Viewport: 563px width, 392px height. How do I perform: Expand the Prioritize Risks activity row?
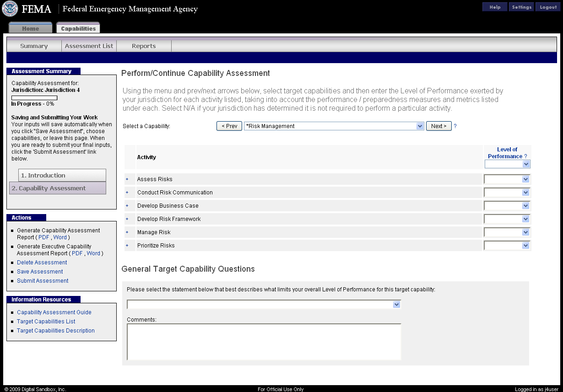point(127,246)
